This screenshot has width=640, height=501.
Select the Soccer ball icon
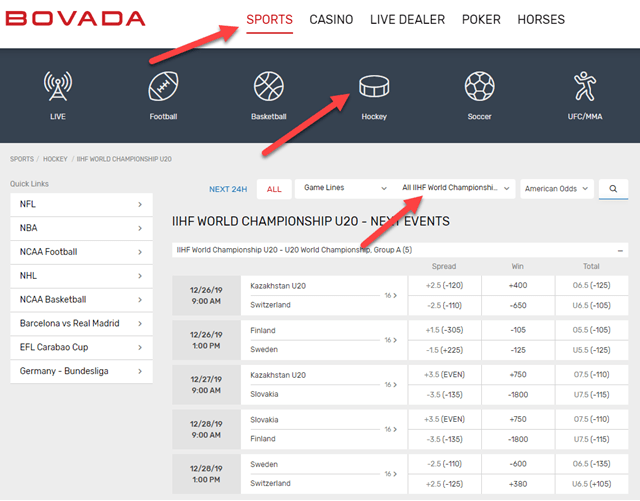pos(479,88)
